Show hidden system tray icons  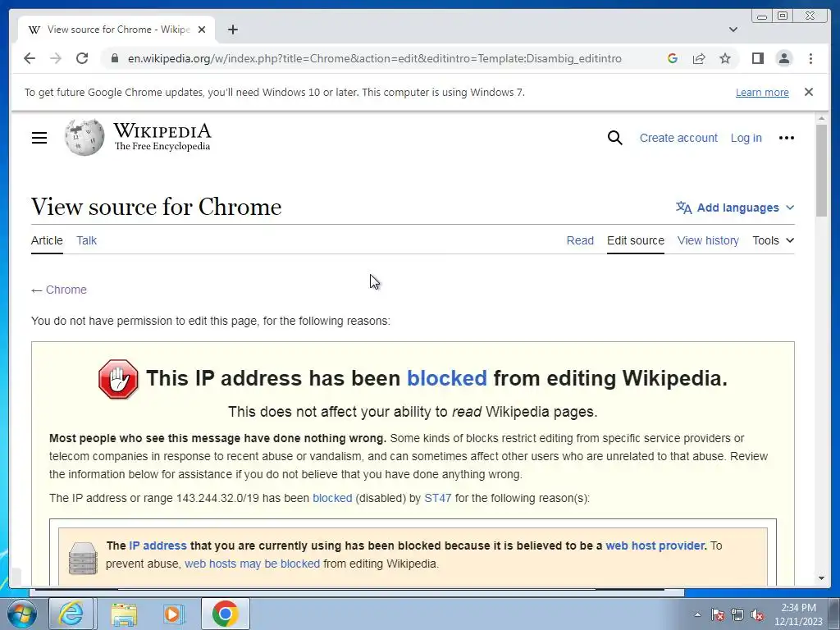pyautogui.click(x=697, y=614)
